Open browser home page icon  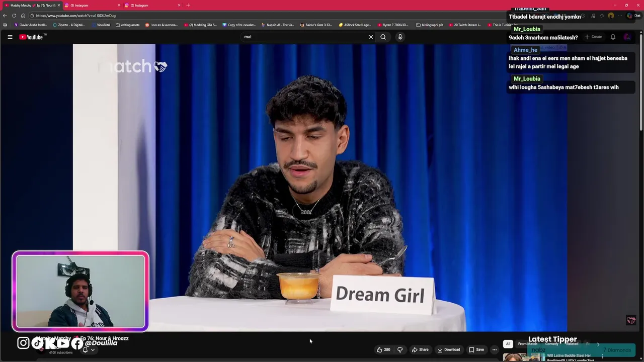pyautogui.click(x=23, y=16)
